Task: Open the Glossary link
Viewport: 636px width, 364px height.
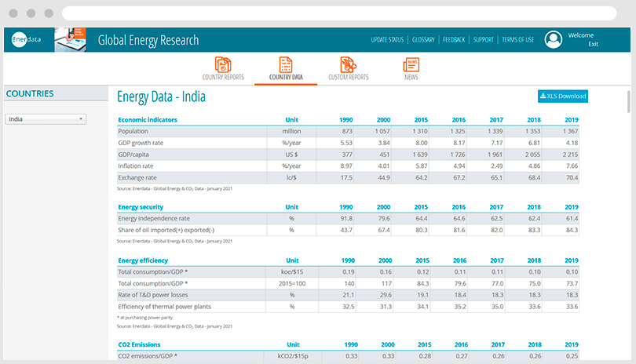Action: [x=423, y=40]
